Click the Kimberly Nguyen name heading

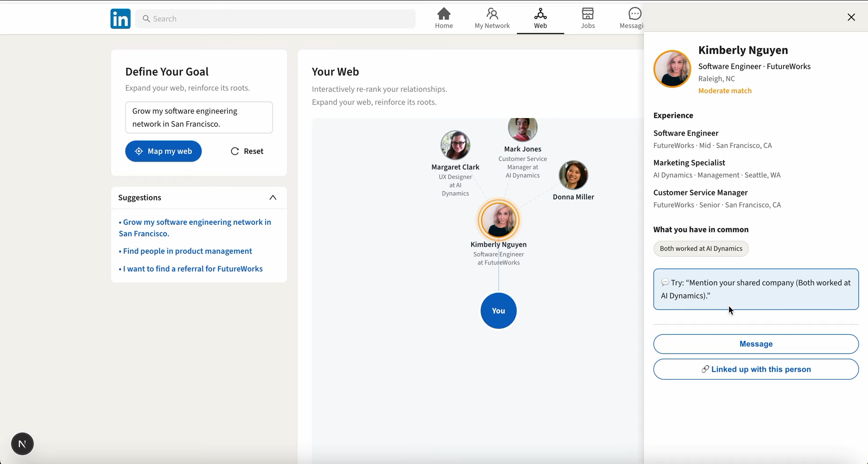click(x=743, y=50)
